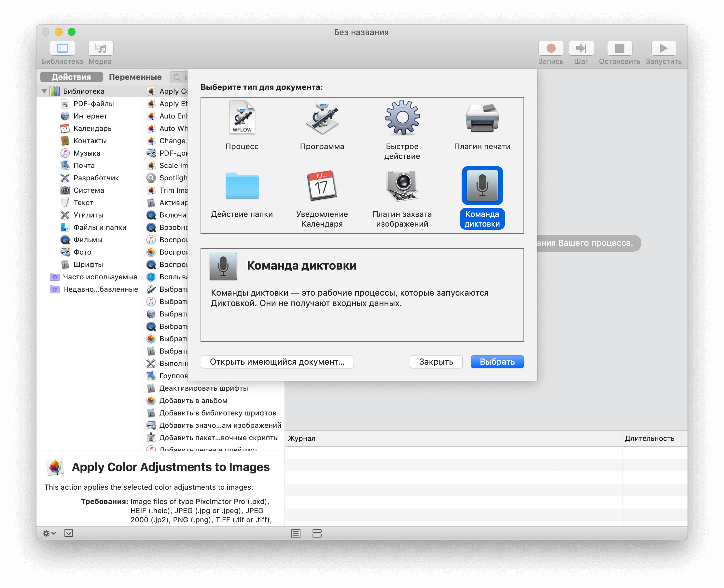
Task: Select Текст category in library
Action: point(90,203)
